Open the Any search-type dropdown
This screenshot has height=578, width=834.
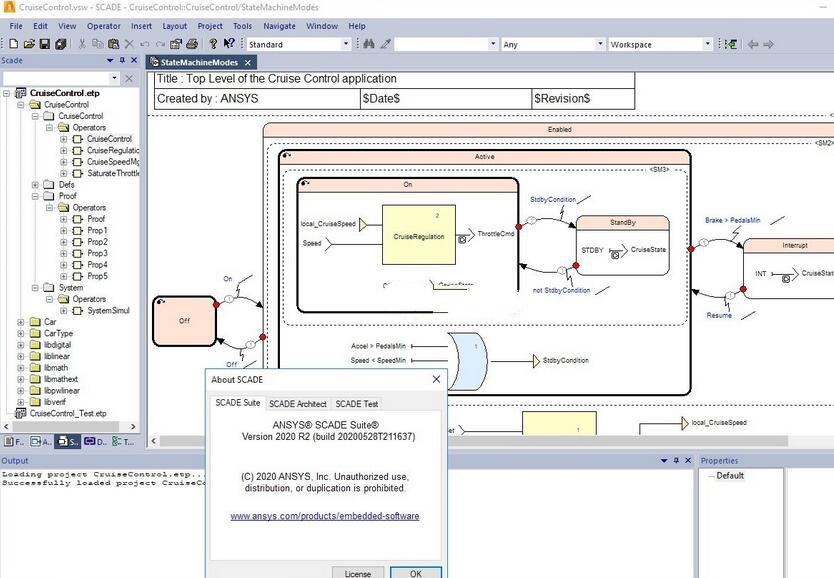coord(600,44)
